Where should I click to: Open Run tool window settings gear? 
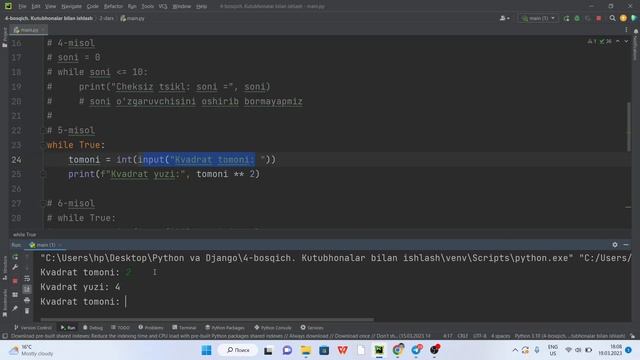[615, 245]
